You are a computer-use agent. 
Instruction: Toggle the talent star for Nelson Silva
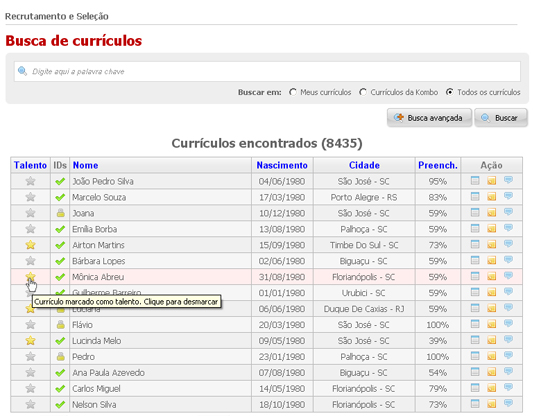pos(31,404)
